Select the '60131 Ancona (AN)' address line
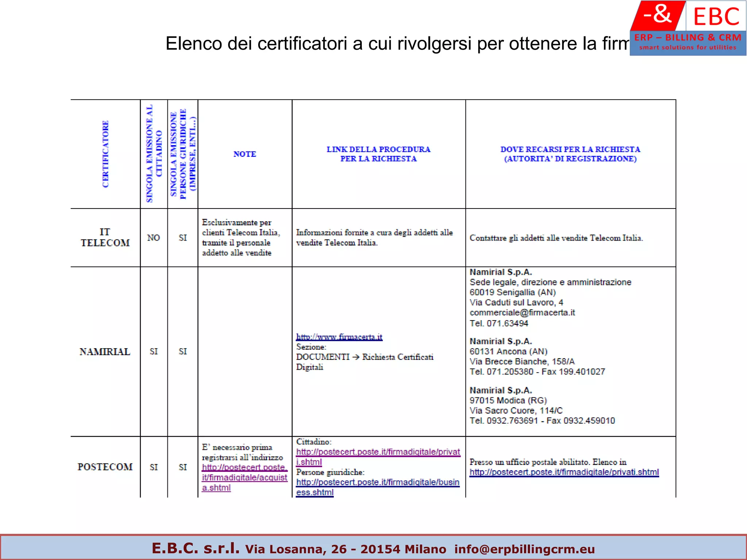The width and height of the screenshot is (747, 560). pos(508,351)
